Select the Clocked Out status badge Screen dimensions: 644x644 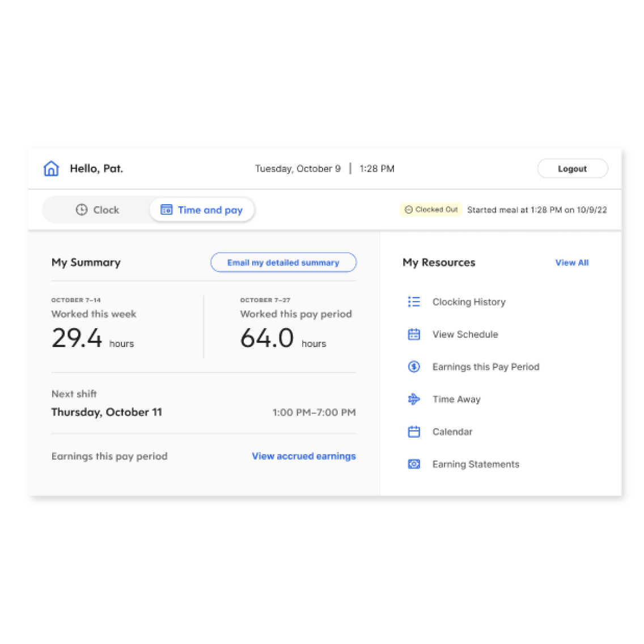tap(431, 210)
